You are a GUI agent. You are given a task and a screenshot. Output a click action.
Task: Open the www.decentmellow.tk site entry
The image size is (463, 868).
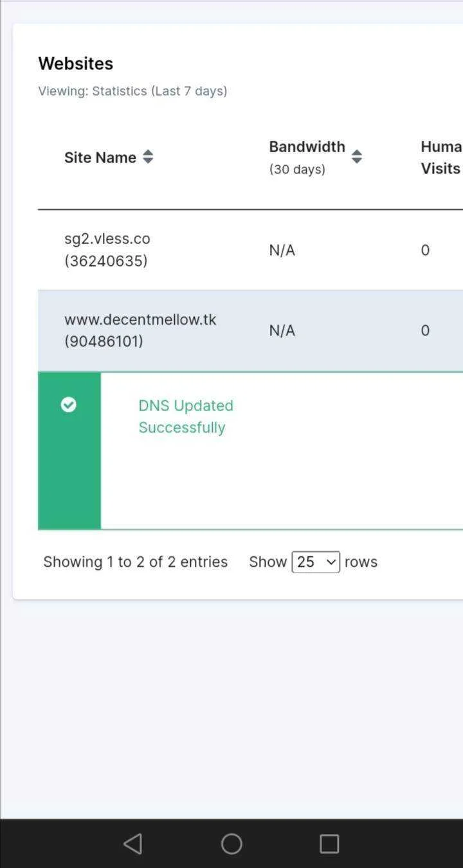tap(140, 319)
